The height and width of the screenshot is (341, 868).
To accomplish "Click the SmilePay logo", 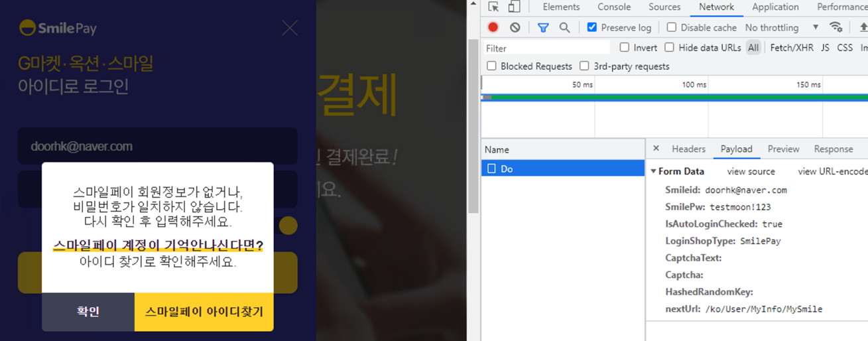I will coord(58,28).
